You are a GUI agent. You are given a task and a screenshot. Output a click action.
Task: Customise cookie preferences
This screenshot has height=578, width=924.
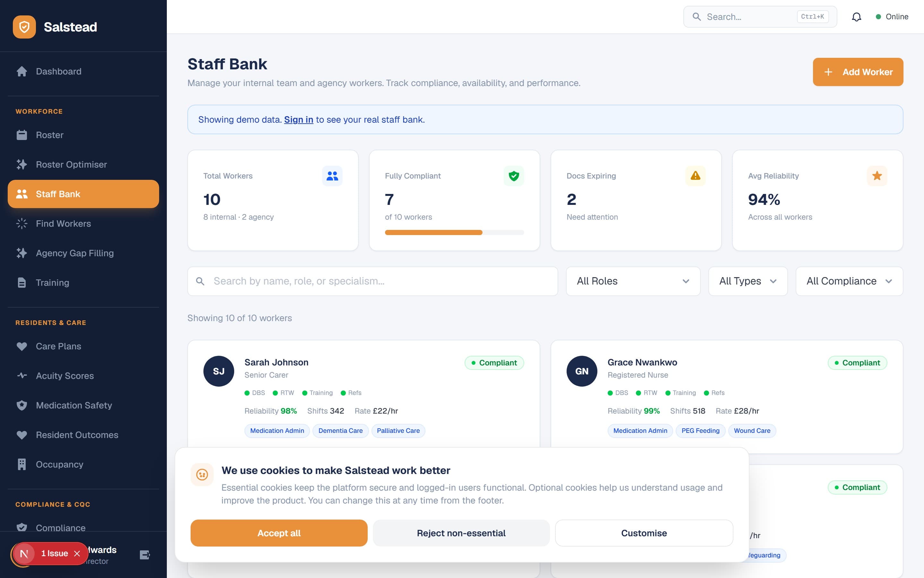tap(644, 533)
